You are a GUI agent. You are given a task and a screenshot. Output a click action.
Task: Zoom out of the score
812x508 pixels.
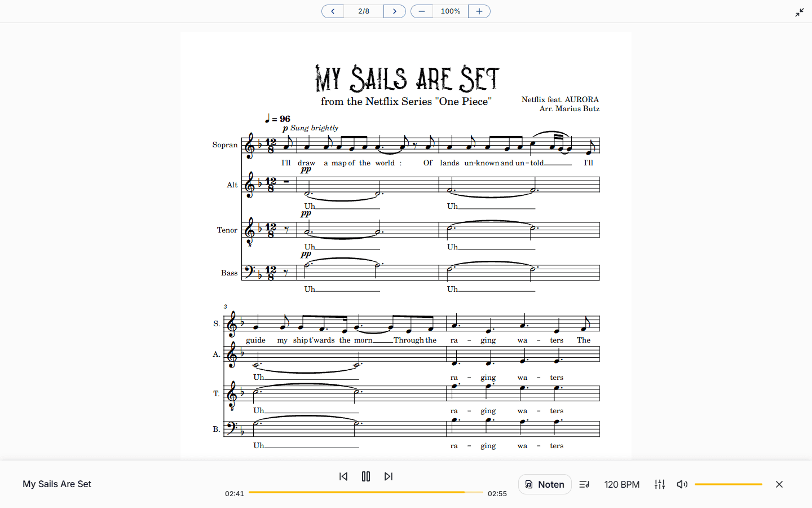422,11
